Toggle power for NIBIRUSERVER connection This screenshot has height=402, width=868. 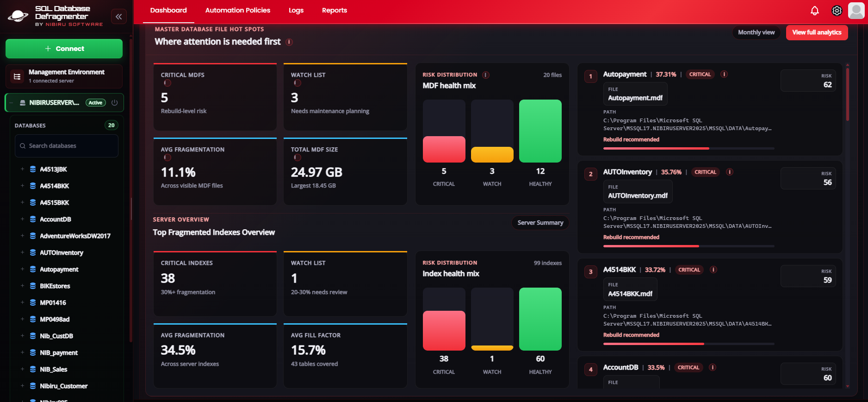pyautogui.click(x=115, y=102)
